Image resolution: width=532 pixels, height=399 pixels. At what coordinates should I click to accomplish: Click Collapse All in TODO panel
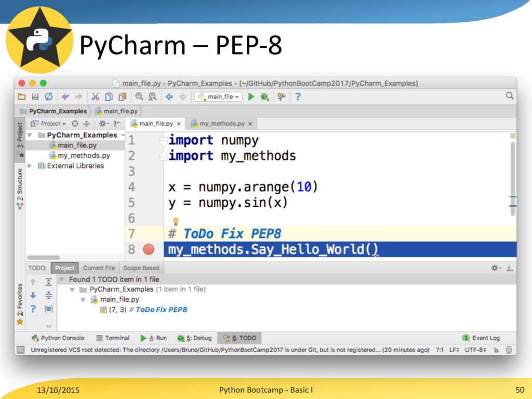coord(48,295)
